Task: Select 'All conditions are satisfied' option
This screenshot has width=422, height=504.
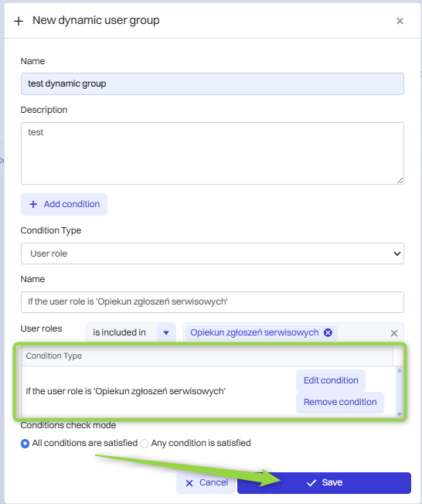Action: 25,443
